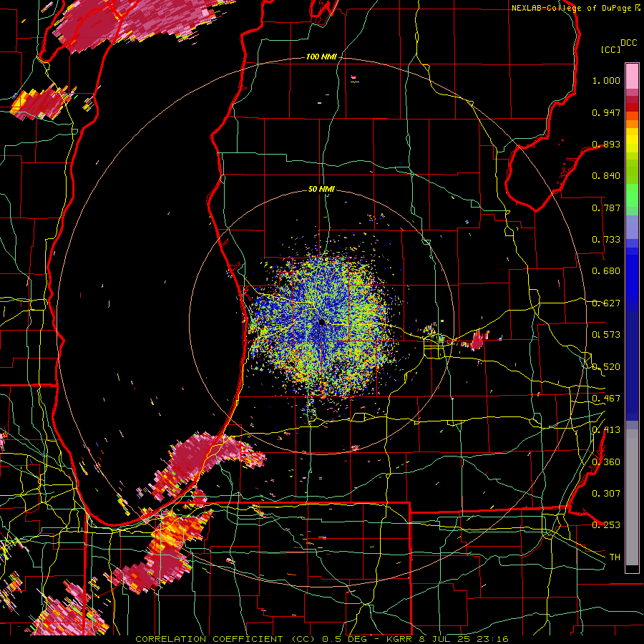Click the 50 NMI range ring label
The height and width of the screenshot is (644, 644).
click(x=321, y=189)
